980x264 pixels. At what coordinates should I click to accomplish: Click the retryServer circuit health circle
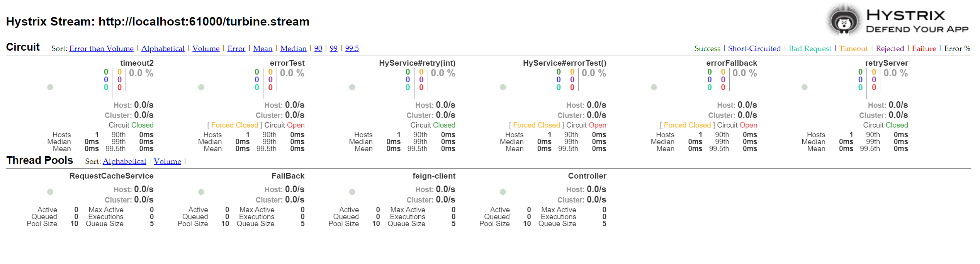click(x=805, y=87)
